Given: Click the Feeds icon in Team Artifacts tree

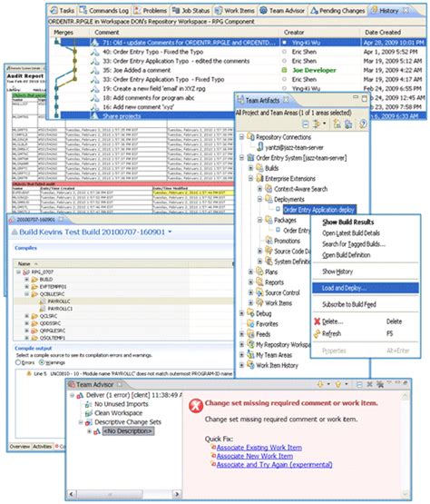Looking at the screenshot, I should [250, 334].
